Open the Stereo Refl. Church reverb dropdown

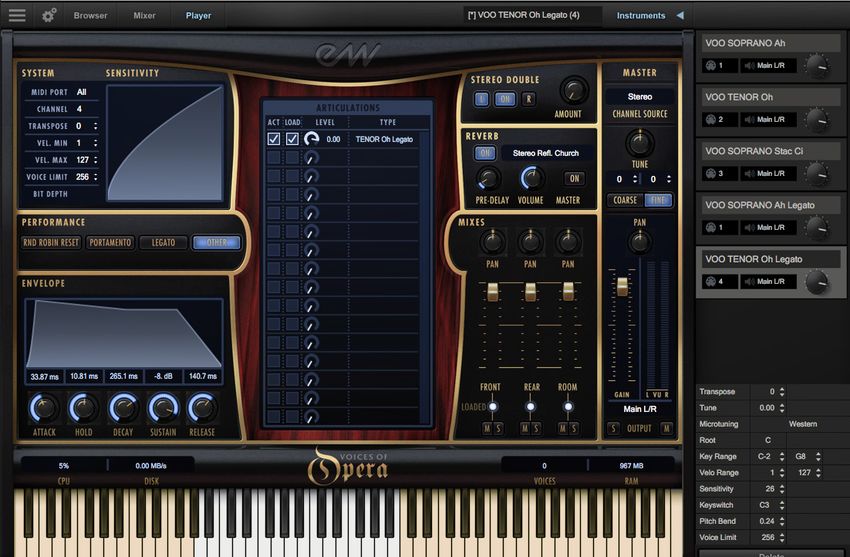click(x=545, y=153)
